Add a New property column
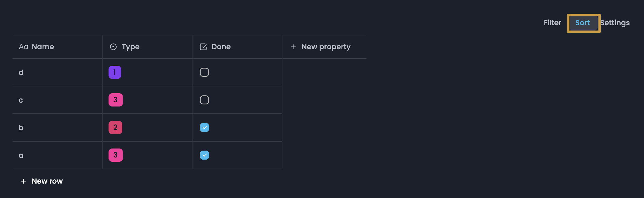644x198 pixels. (x=326, y=47)
